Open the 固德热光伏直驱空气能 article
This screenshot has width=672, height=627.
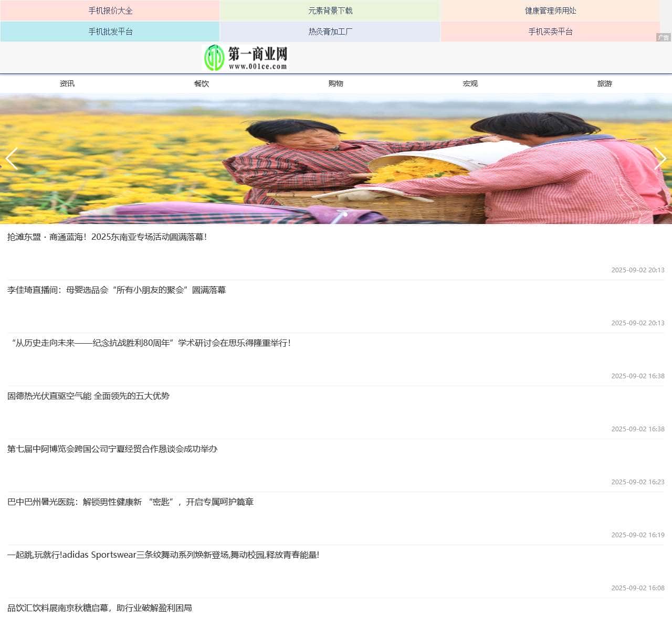[88, 396]
